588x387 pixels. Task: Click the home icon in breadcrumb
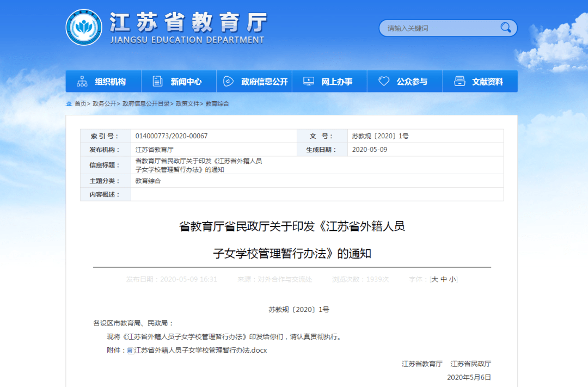click(x=69, y=103)
